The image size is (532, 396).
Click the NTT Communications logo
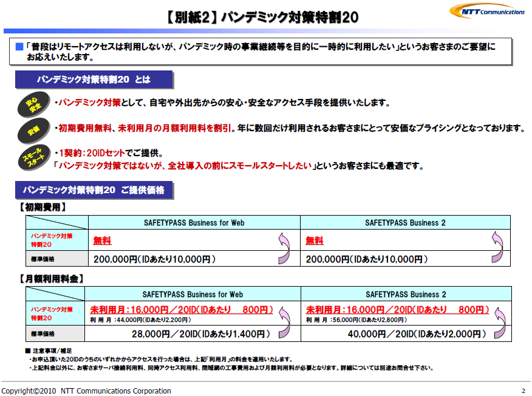(487, 11)
